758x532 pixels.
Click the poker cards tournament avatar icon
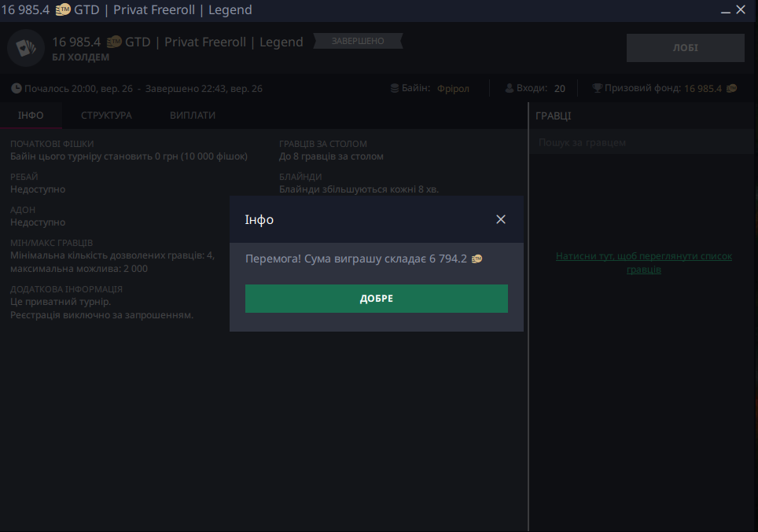25,49
